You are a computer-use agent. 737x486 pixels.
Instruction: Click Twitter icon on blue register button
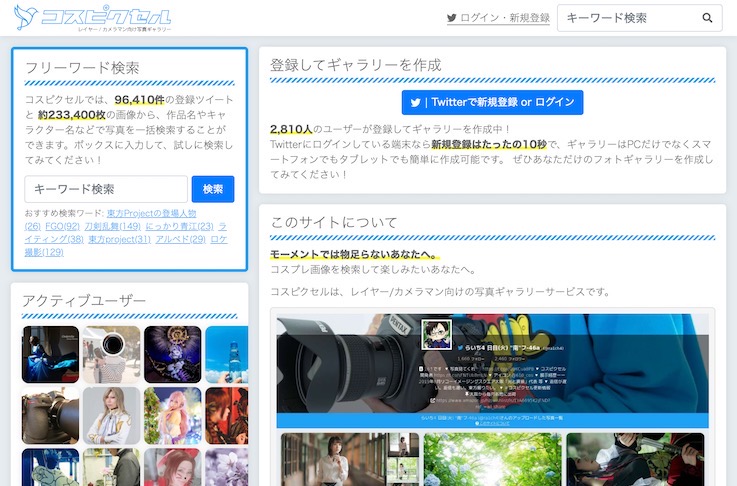coord(415,102)
